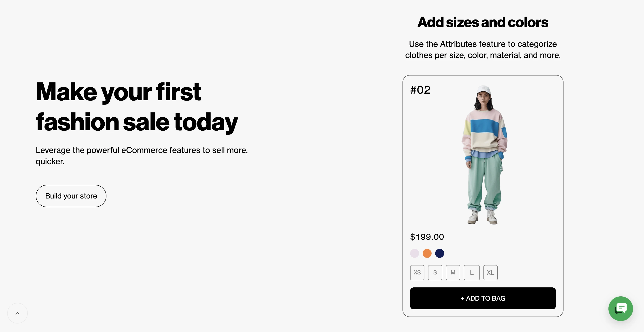Click the product model's green sweatpants
Viewport: 644px width, 332px height.
click(485, 183)
